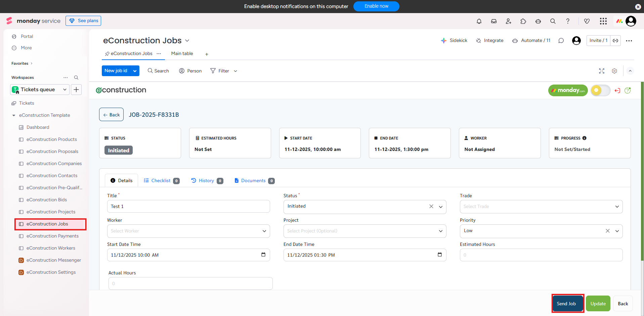Open the products switcher grid icon
The height and width of the screenshot is (316, 644).
pos(603,21)
